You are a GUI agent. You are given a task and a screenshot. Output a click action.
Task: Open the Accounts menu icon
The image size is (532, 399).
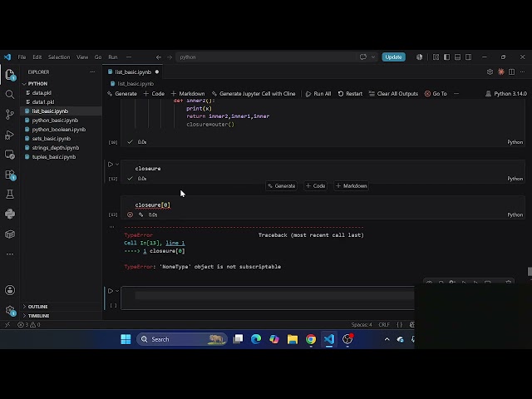[10, 290]
